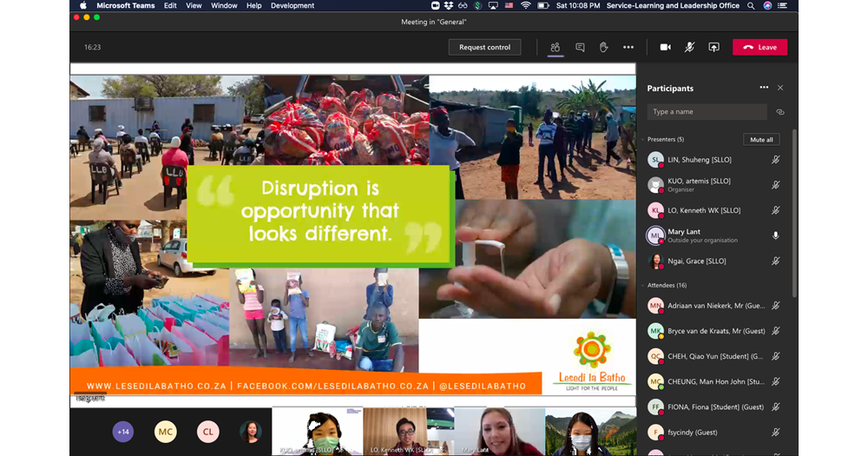Toggle the camera on or off
This screenshot has height=456, width=868.
(665, 47)
